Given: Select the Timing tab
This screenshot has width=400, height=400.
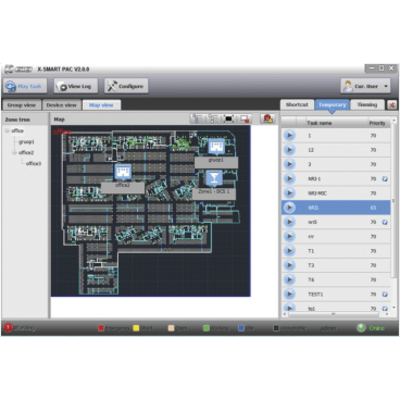Looking at the screenshot, I should tap(367, 105).
